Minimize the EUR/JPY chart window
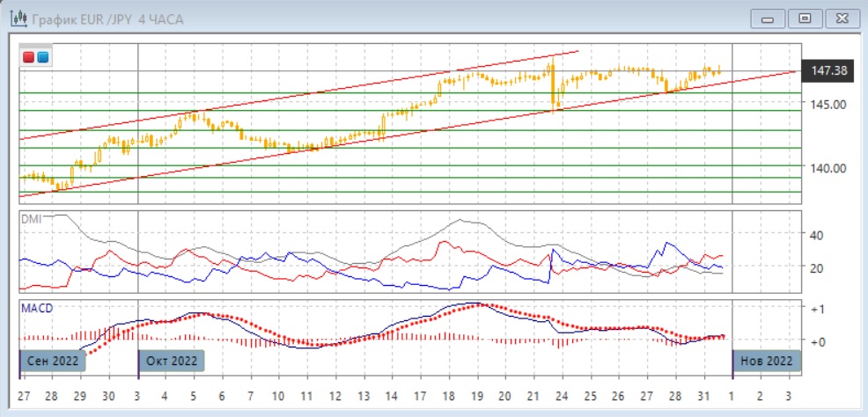Screen dimensions: 868x417 click(768, 18)
